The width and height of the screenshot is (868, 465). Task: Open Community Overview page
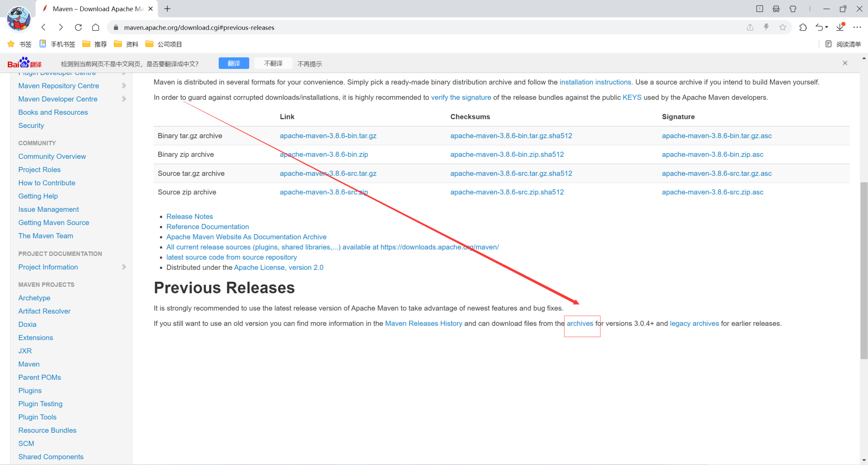52,156
